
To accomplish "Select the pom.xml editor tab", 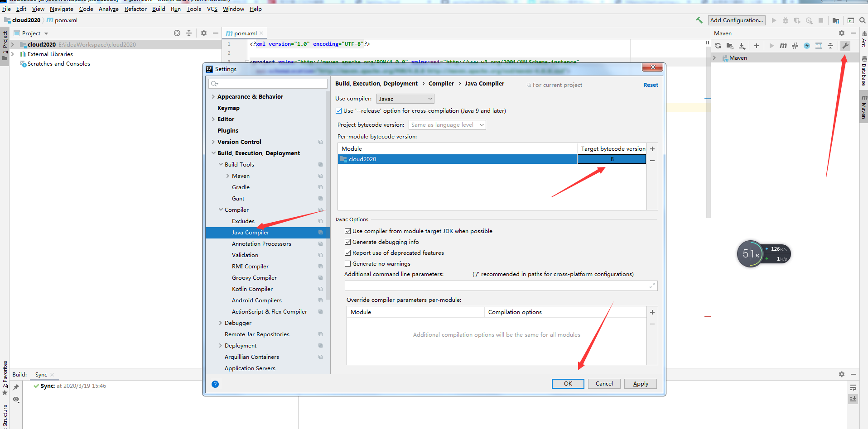I will point(245,33).
